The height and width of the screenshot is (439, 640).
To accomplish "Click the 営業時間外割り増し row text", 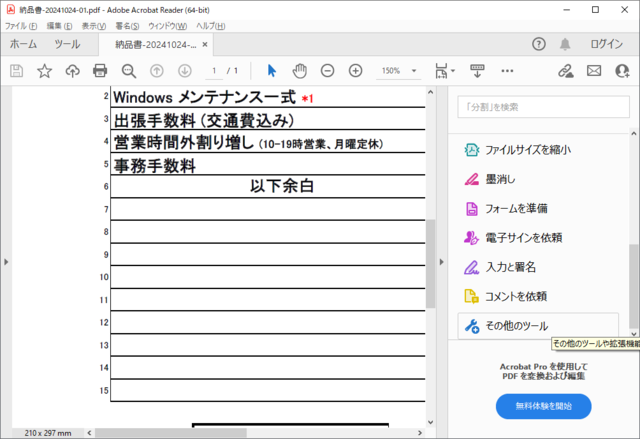I will point(249,143).
